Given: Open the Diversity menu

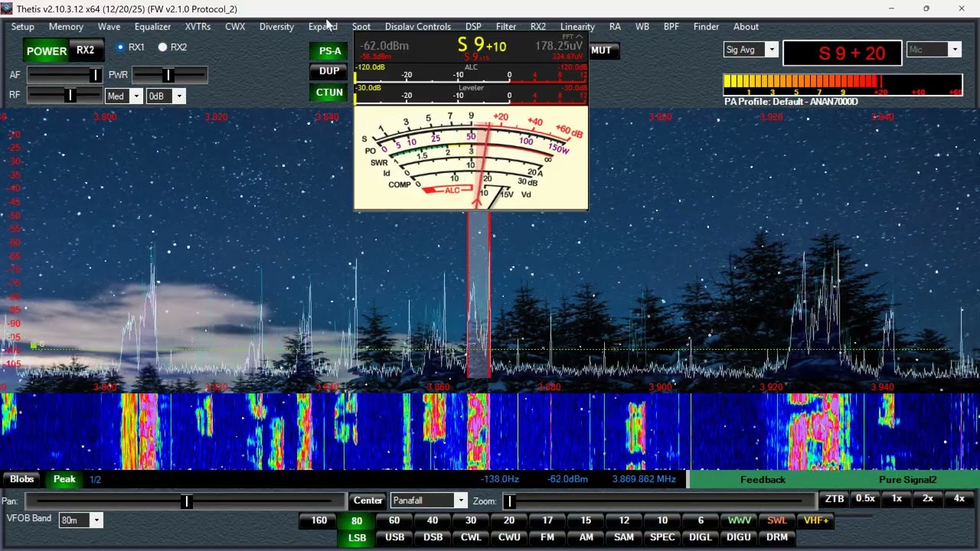Looking at the screenshot, I should (x=276, y=27).
